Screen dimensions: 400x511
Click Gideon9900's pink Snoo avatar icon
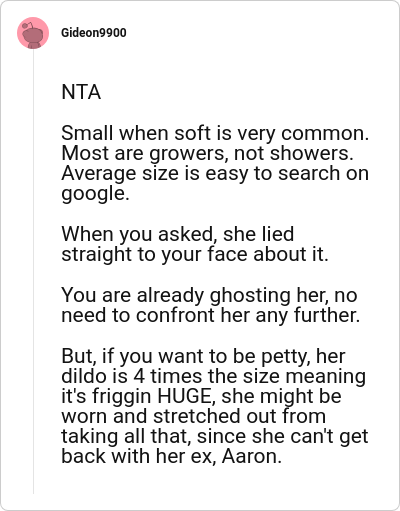tap(33, 33)
